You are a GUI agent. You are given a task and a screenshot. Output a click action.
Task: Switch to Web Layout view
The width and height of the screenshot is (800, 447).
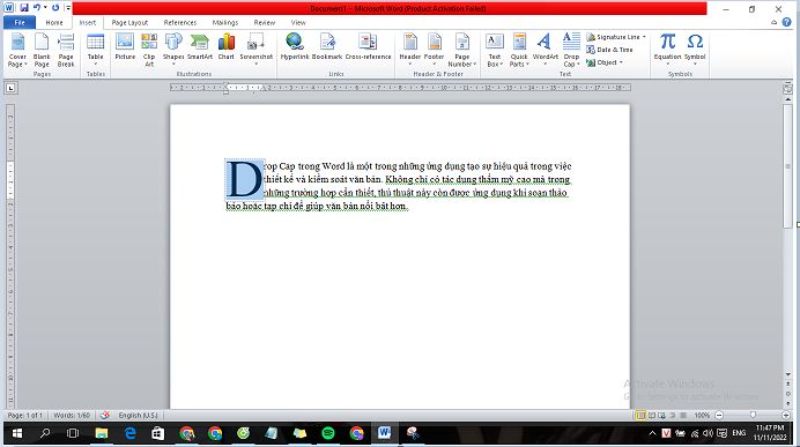click(662, 415)
